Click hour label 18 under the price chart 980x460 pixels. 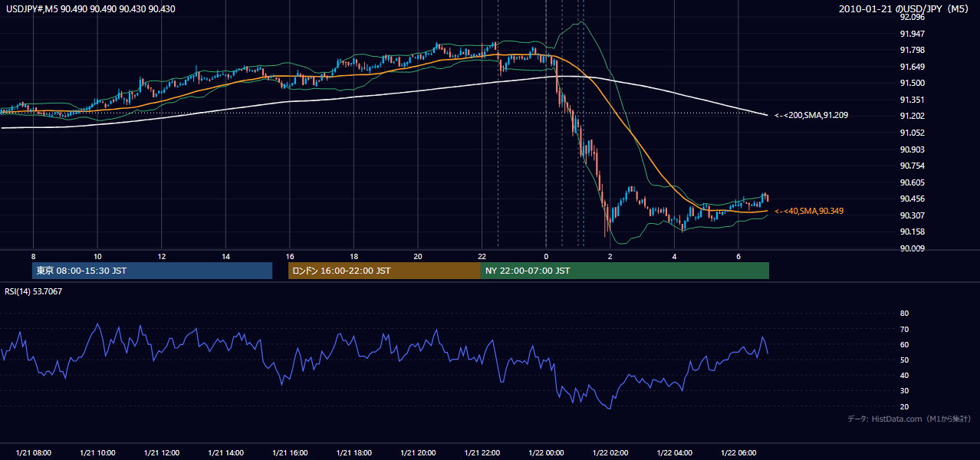point(354,256)
